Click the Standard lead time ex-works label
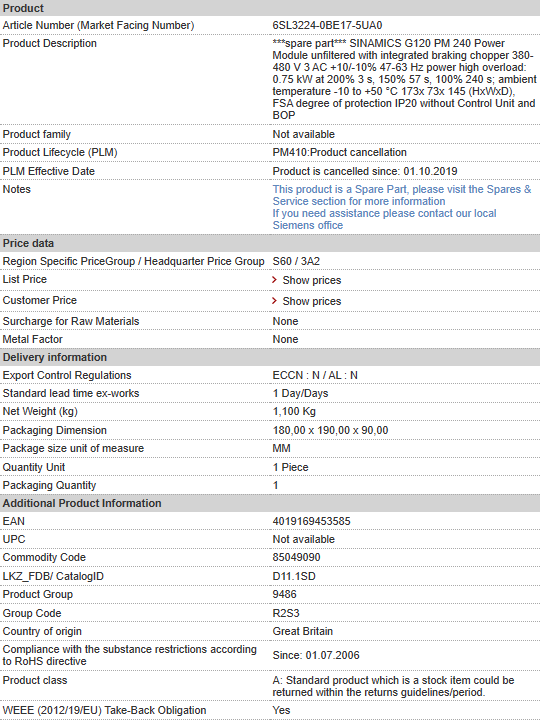Viewport: 544px width, 723px height. [x=71, y=393]
